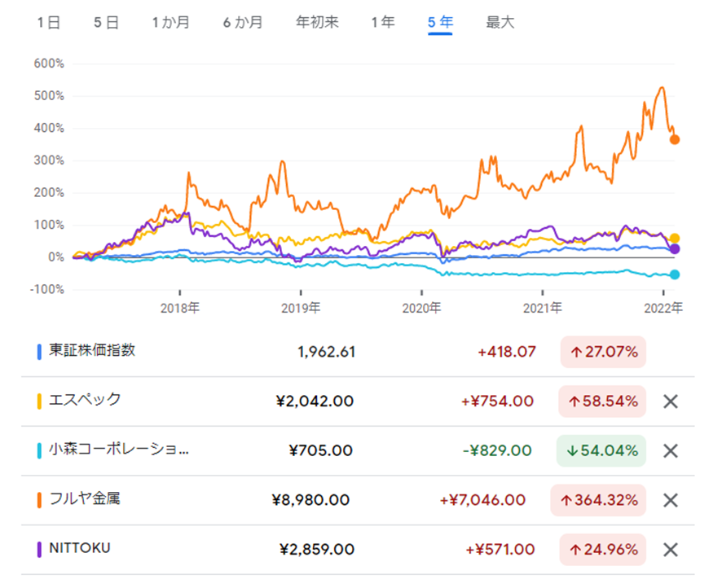Click yellow color bar beside エスペック
The width and height of the screenshot is (722, 588).
39,402
